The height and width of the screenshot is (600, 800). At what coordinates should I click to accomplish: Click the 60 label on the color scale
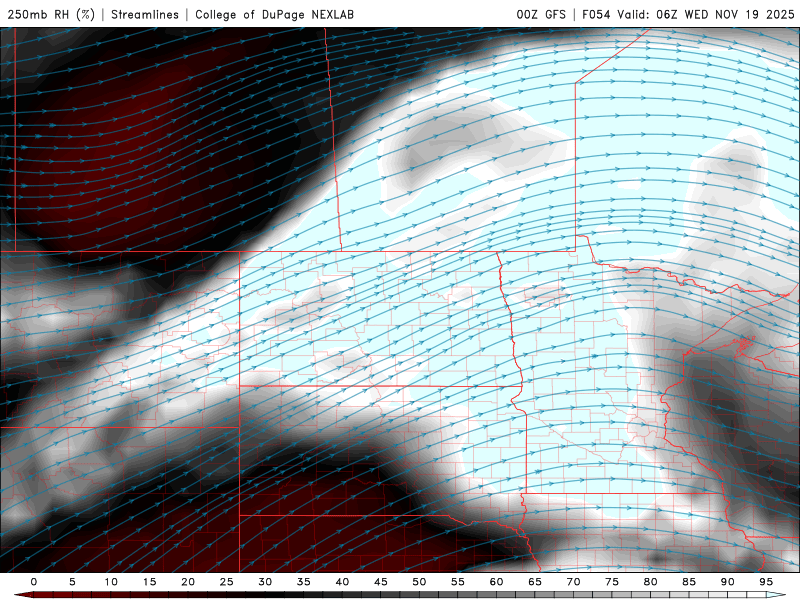pyautogui.click(x=496, y=582)
